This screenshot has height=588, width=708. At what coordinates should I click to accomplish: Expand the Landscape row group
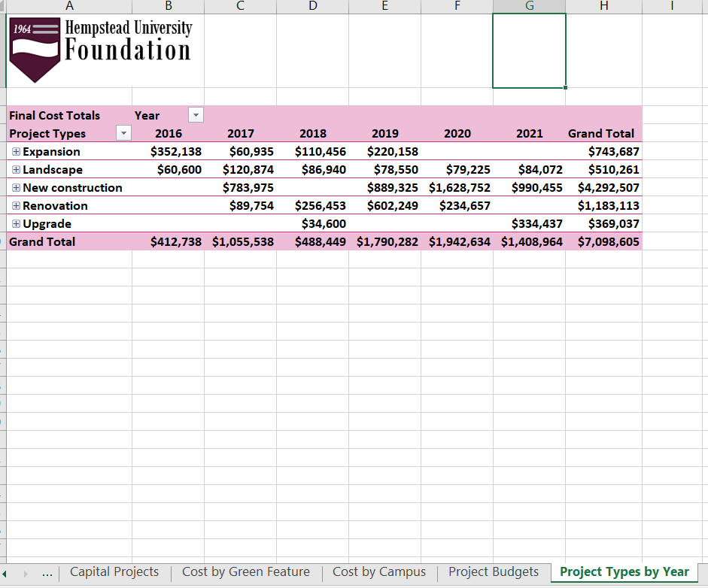15,169
